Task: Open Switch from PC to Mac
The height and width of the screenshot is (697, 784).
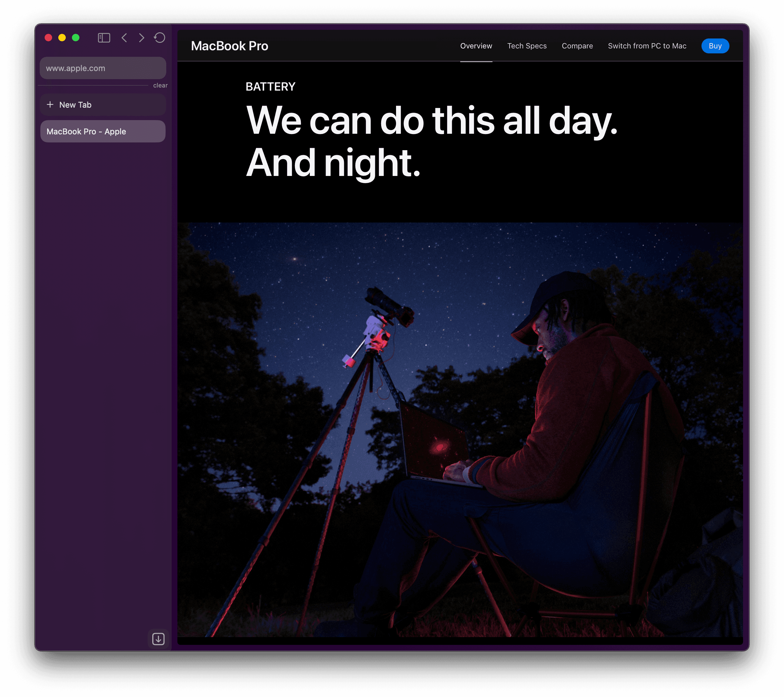Action: (x=647, y=46)
